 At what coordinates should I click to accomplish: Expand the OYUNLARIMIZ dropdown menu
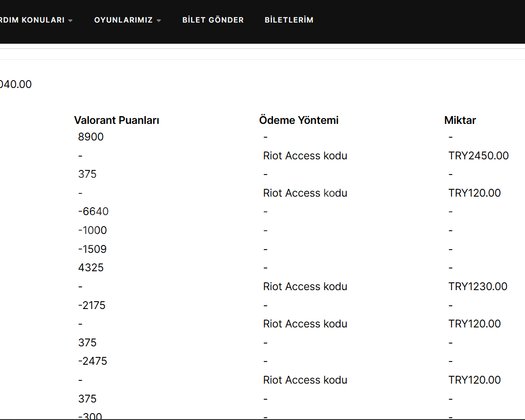pos(127,20)
